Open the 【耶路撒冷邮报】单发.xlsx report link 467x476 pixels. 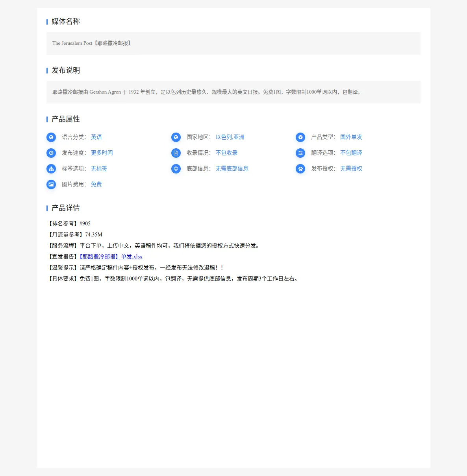(111, 256)
